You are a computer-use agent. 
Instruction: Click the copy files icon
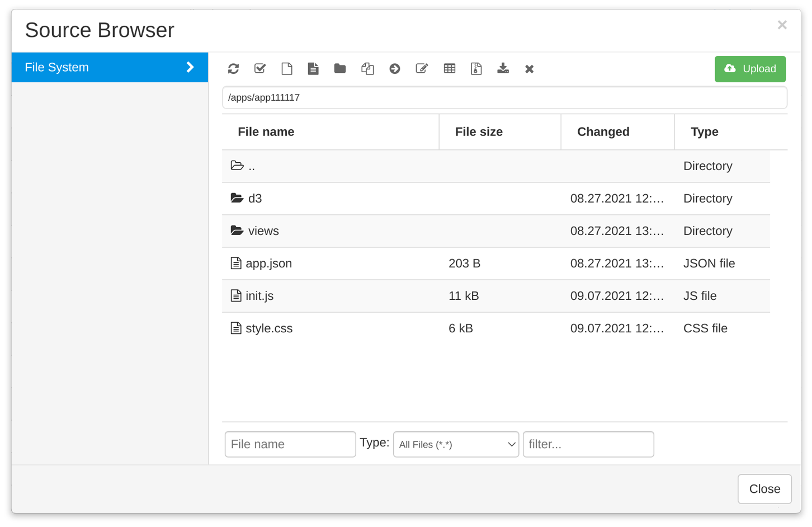(367, 69)
